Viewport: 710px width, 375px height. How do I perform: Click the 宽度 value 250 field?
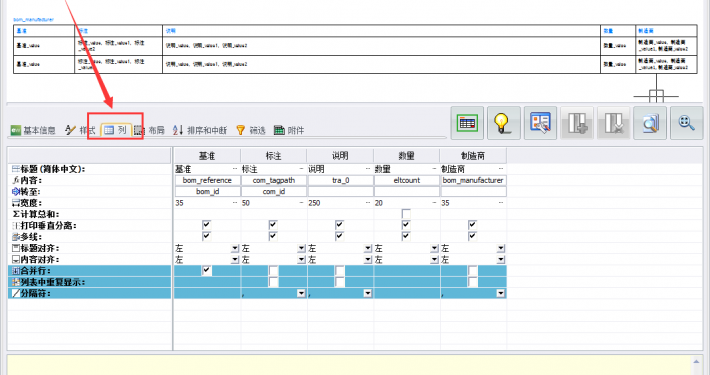[340, 203]
